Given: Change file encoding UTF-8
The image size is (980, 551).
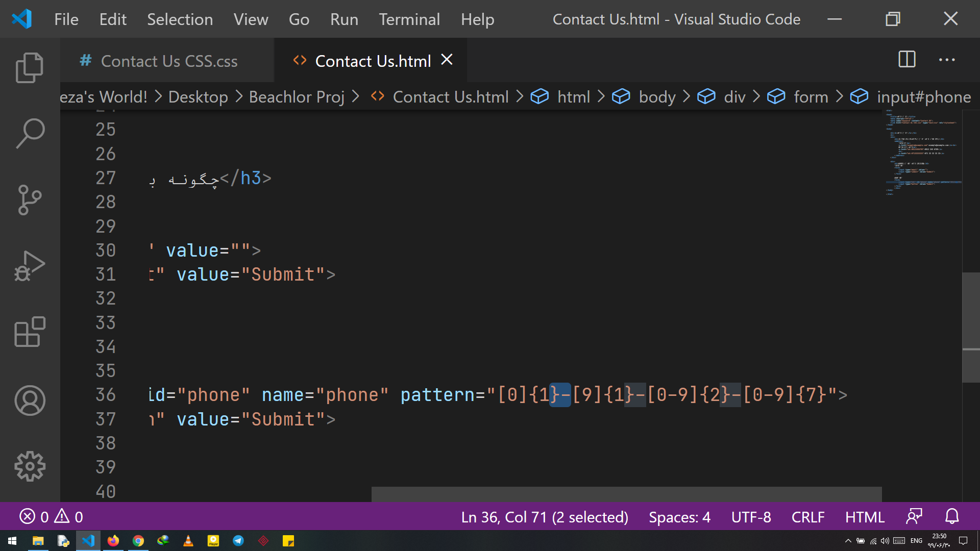Looking at the screenshot, I should tap(751, 517).
